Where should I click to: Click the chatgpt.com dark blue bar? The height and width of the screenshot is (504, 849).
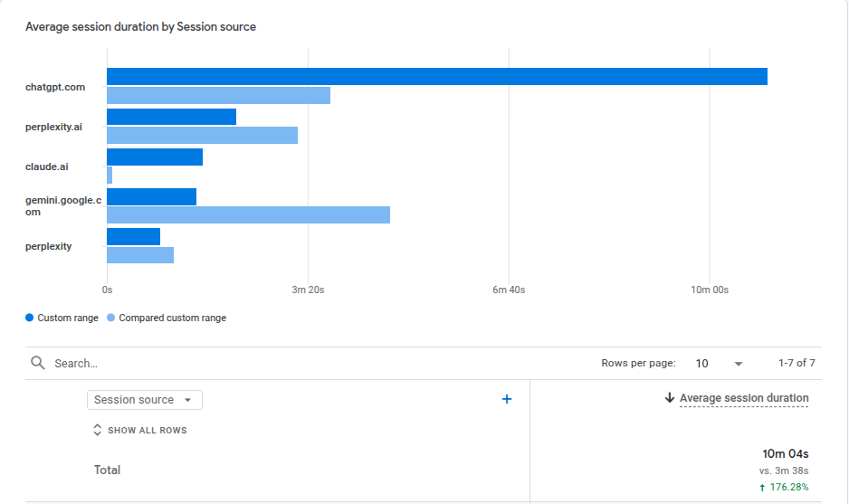click(436, 77)
